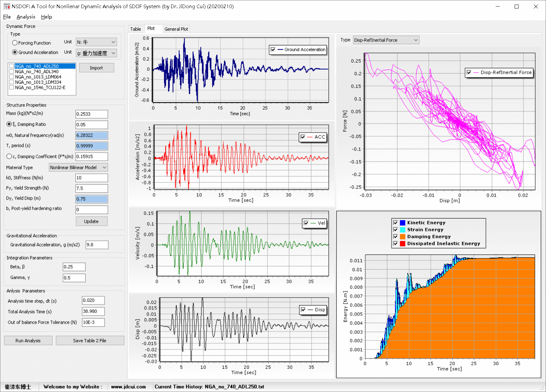Click the period T value field
546x392 pixels.
[92, 146]
